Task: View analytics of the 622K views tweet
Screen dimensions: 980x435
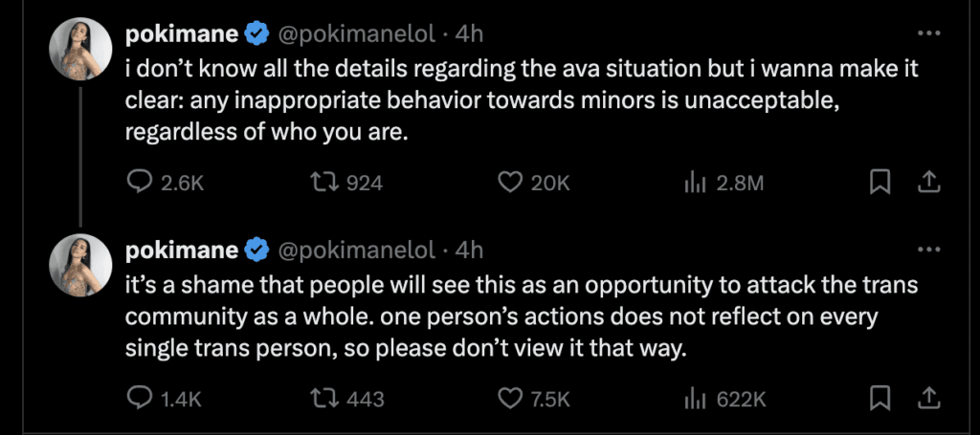Action: [x=695, y=398]
